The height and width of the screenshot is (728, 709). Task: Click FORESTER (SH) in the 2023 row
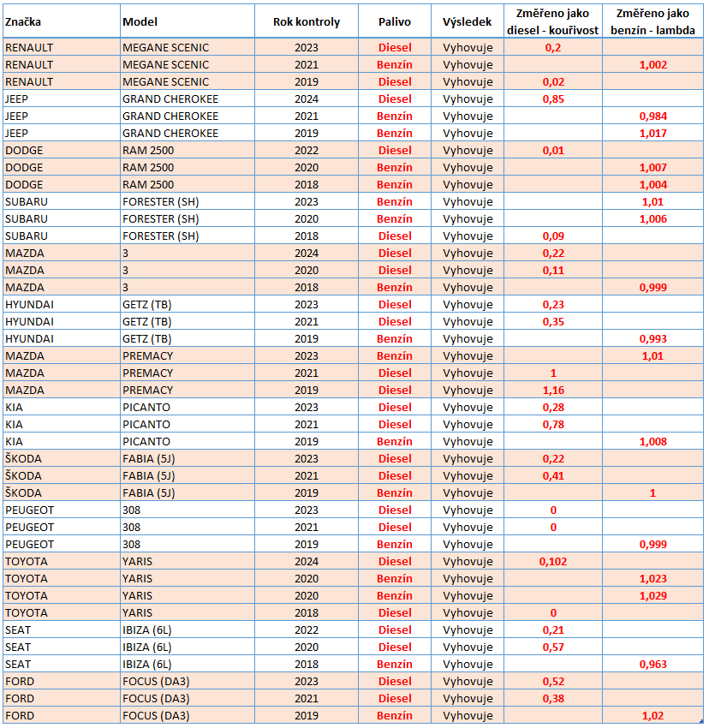tap(161, 202)
